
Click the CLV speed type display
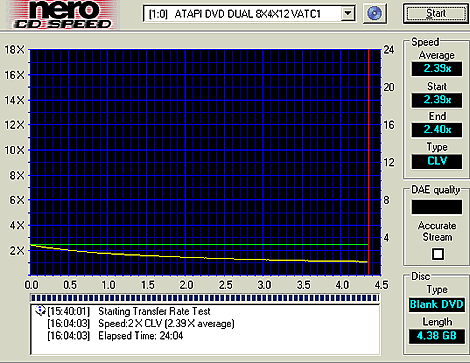(437, 161)
